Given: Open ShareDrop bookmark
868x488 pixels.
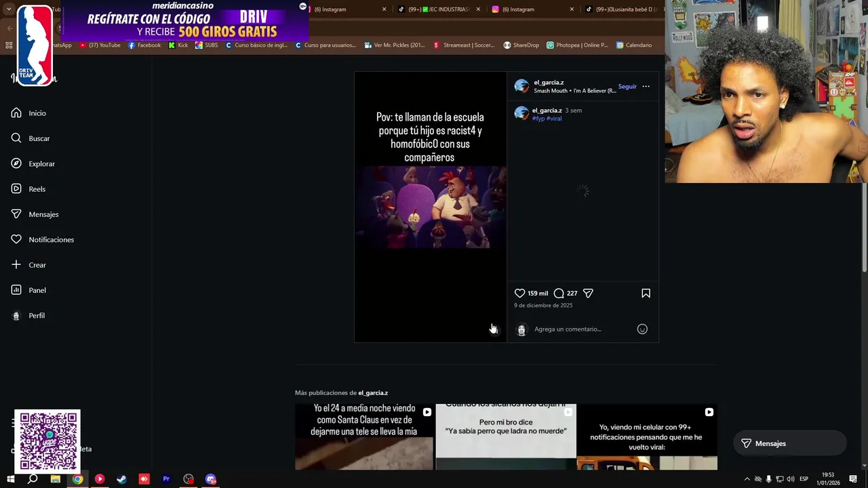Looking at the screenshot, I should [521, 45].
